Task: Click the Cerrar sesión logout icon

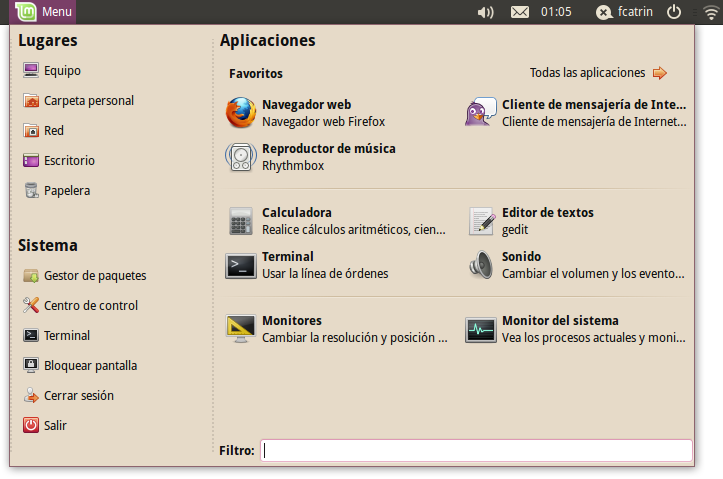Action: point(31,395)
